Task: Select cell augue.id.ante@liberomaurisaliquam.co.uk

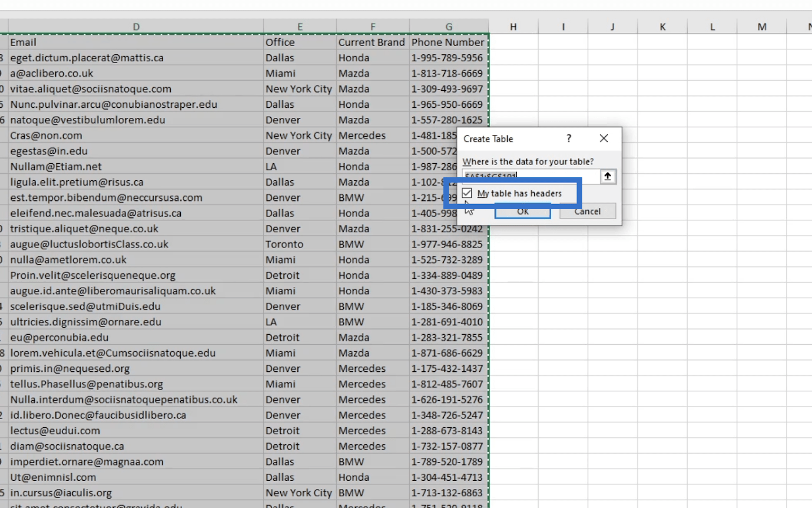Action: [x=136, y=291]
